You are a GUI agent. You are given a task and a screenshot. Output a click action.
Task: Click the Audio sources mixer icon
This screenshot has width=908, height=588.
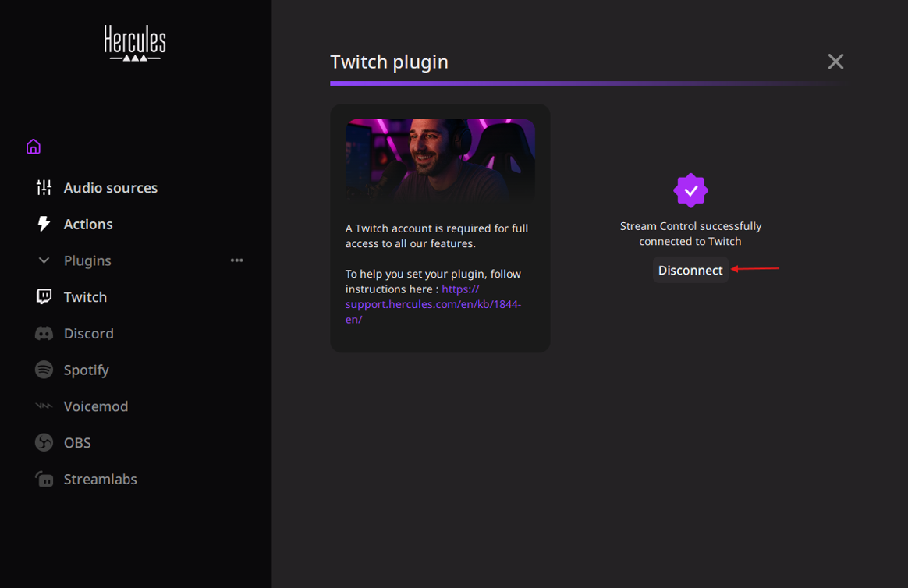click(44, 188)
